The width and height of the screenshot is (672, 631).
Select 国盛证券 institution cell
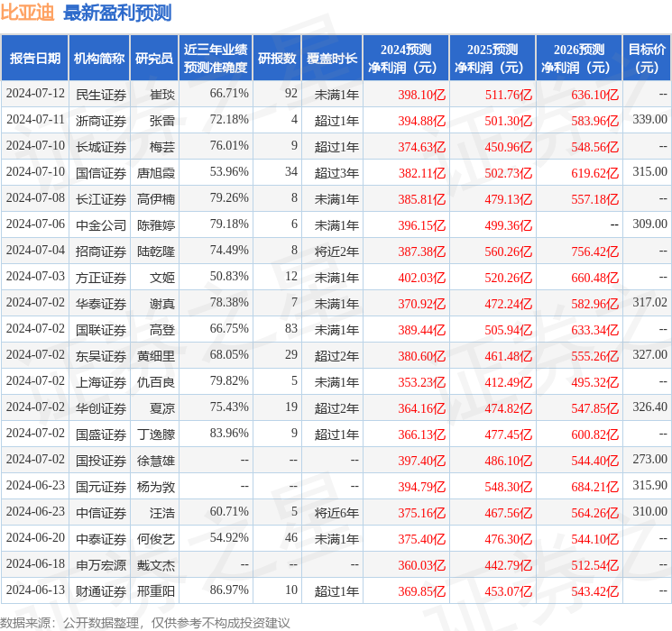101,434
